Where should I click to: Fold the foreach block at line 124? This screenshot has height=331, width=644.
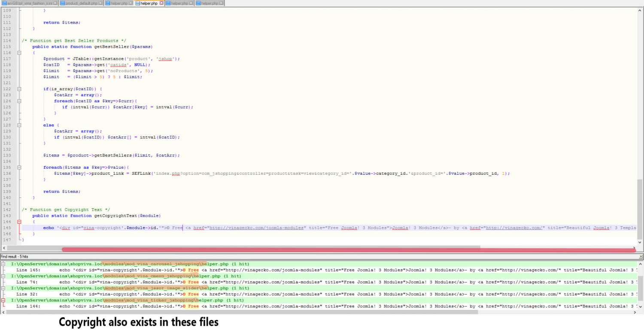pos(19,101)
